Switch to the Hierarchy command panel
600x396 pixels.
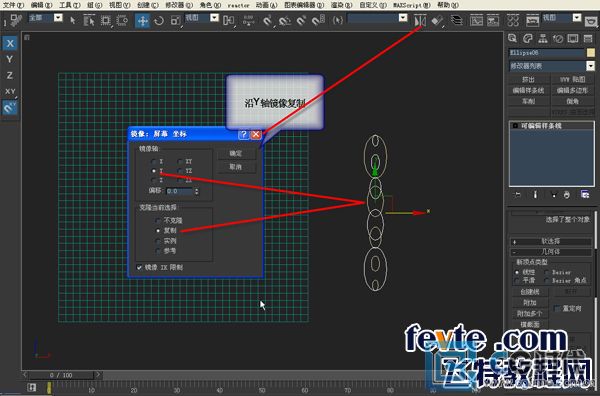(x=543, y=38)
